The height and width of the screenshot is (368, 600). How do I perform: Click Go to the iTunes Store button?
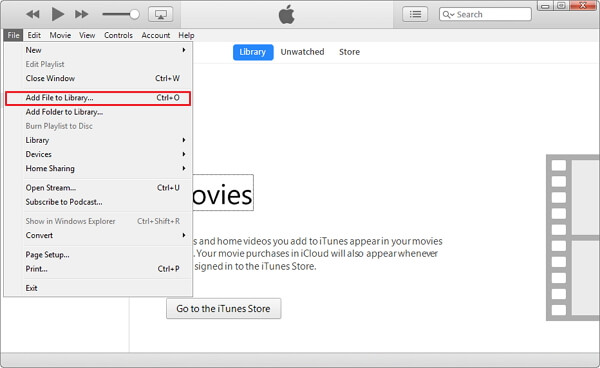click(223, 309)
